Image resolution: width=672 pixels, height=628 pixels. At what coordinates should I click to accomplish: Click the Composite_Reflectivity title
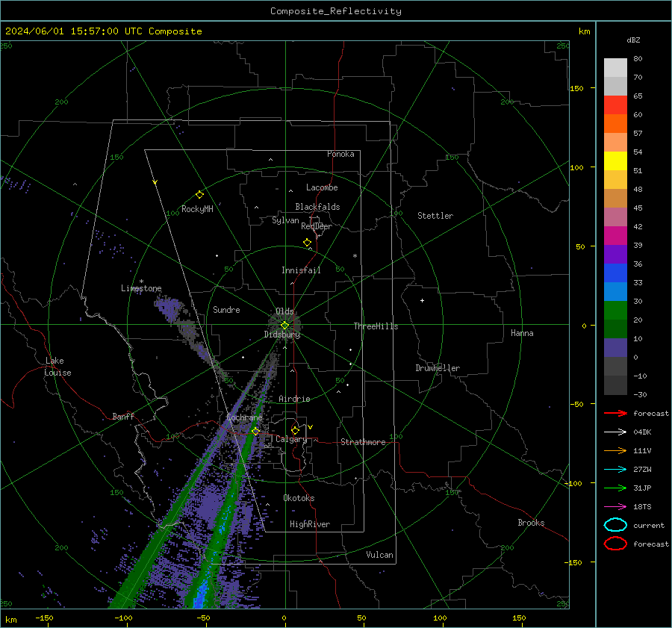(335, 11)
